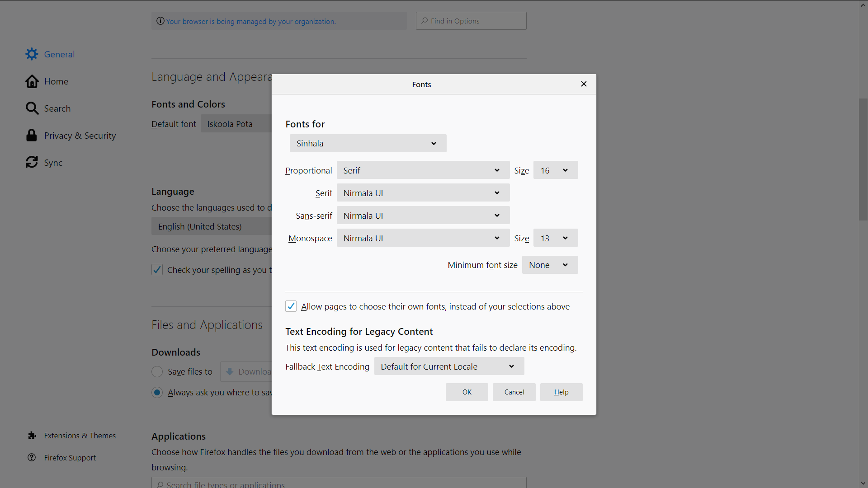This screenshot has width=868, height=488.
Task: Open the Proportional size 16 dropdown
Action: 556,170
